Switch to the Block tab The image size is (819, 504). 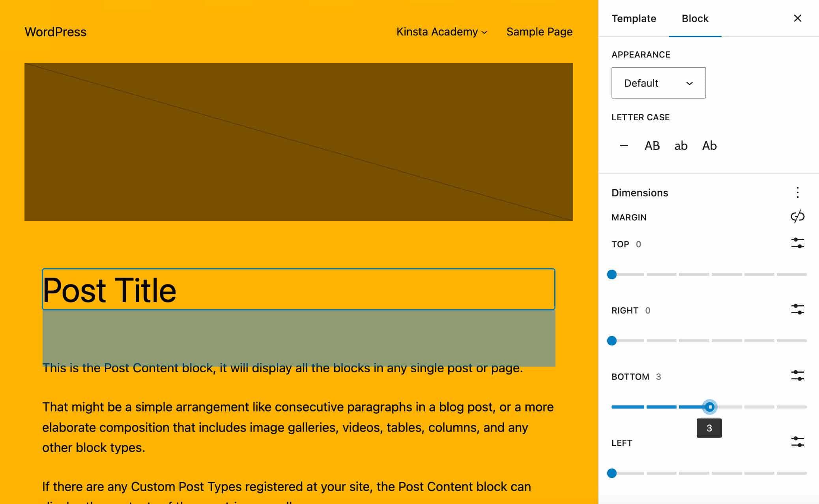tap(695, 18)
